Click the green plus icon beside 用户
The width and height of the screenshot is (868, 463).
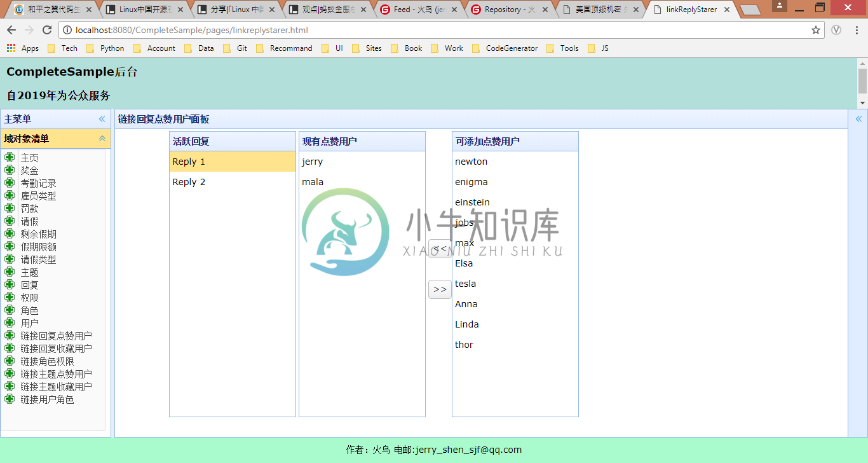[x=10, y=322]
